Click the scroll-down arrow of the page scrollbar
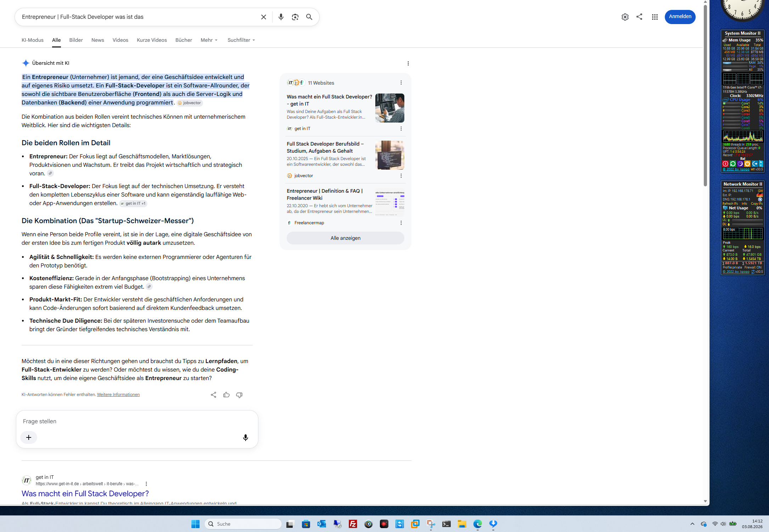Image resolution: width=769 pixels, height=532 pixels. point(705,501)
